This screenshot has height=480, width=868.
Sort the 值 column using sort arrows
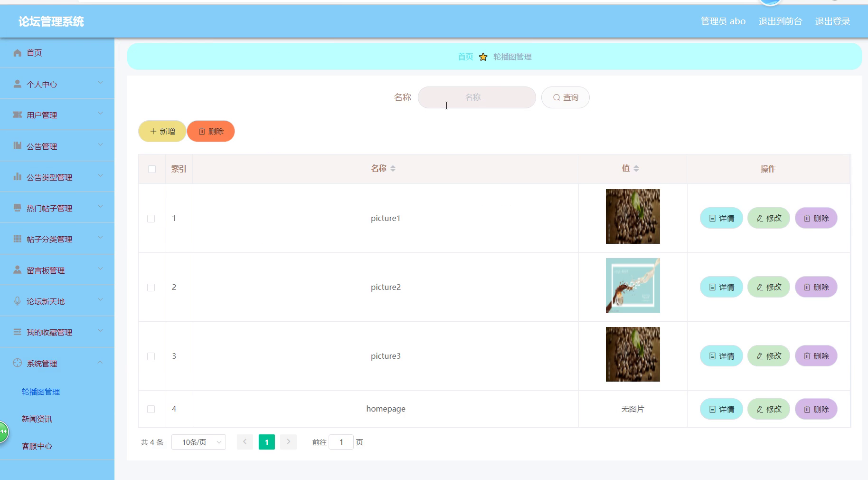point(636,169)
